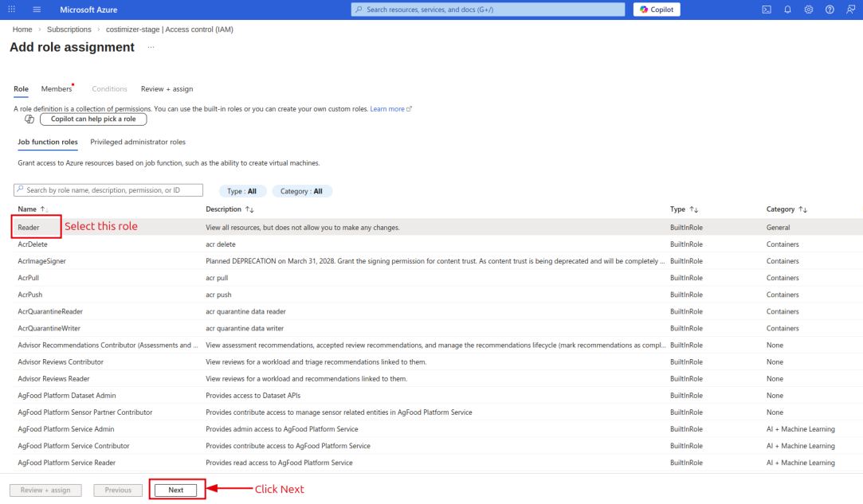
Task: Open the portal settings gear
Action: pos(809,10)
